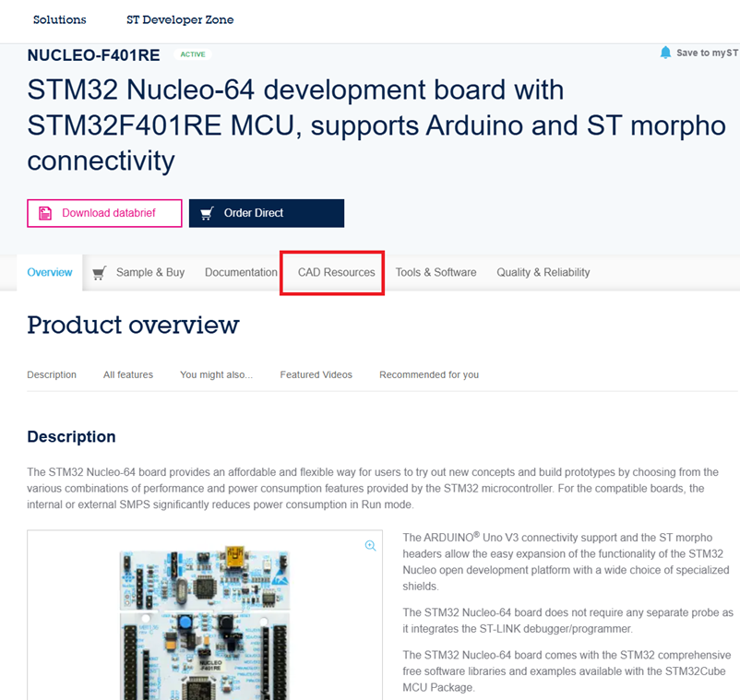Viewport: 740px width, 700px height.
Task: Click the Save to myST bell icon
Action: coord(665,53)
